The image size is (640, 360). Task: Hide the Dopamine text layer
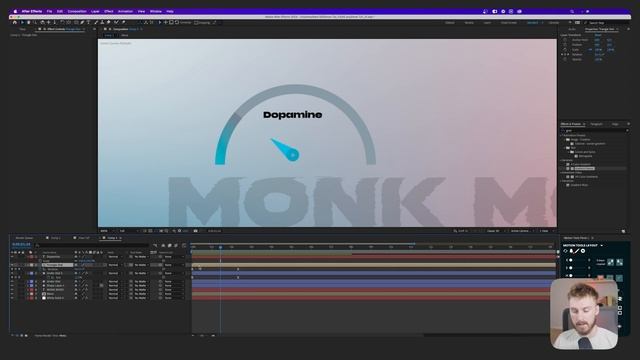pyautogui.click(x=12, y=257)
